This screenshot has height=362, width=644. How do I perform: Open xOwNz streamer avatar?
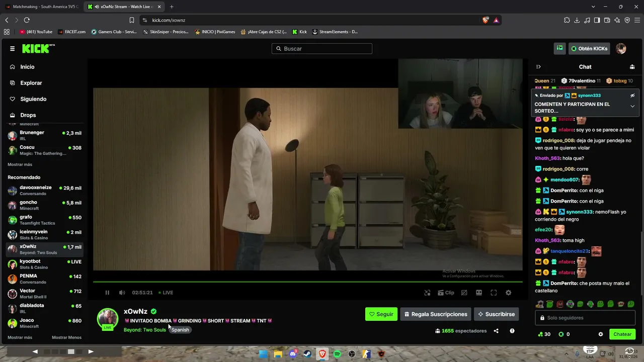click(108, 319)
